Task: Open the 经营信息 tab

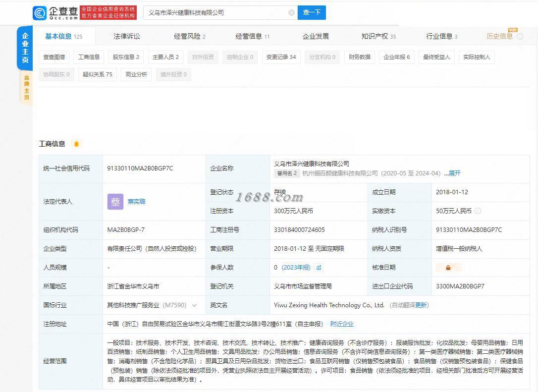Action: (x=253, y=36)
